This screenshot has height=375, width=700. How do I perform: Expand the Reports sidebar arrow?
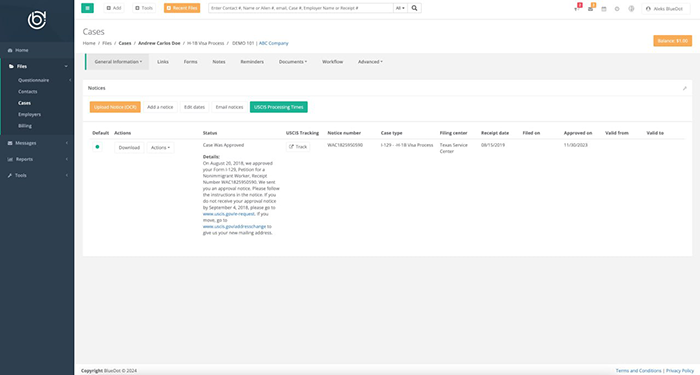(x=67, y=159)
